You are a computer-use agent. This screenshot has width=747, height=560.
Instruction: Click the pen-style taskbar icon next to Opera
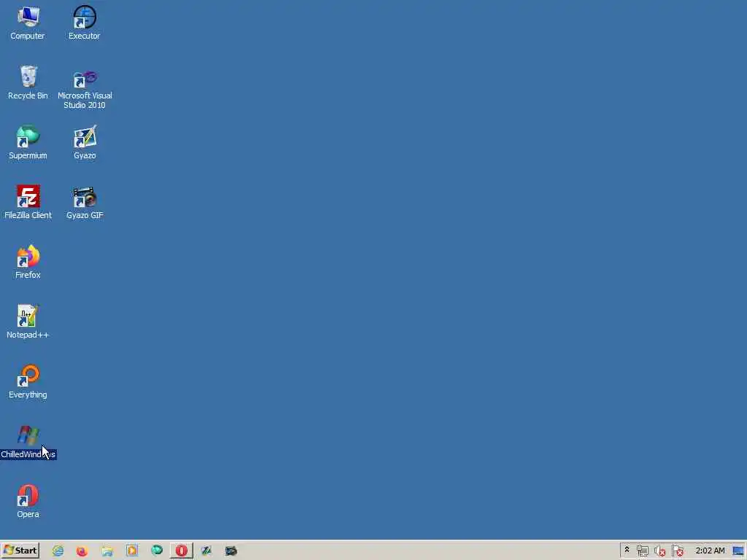pos(206,551)
